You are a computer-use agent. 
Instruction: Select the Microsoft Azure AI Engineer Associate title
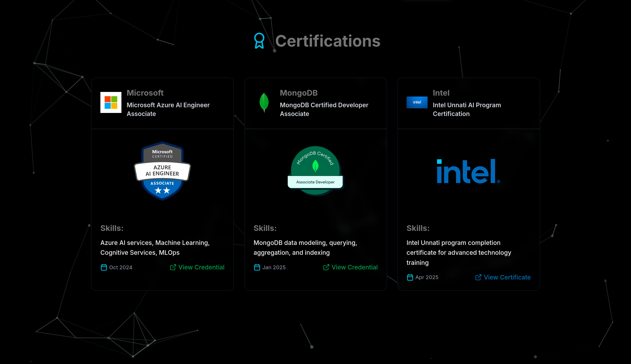[x=168, y=109]
